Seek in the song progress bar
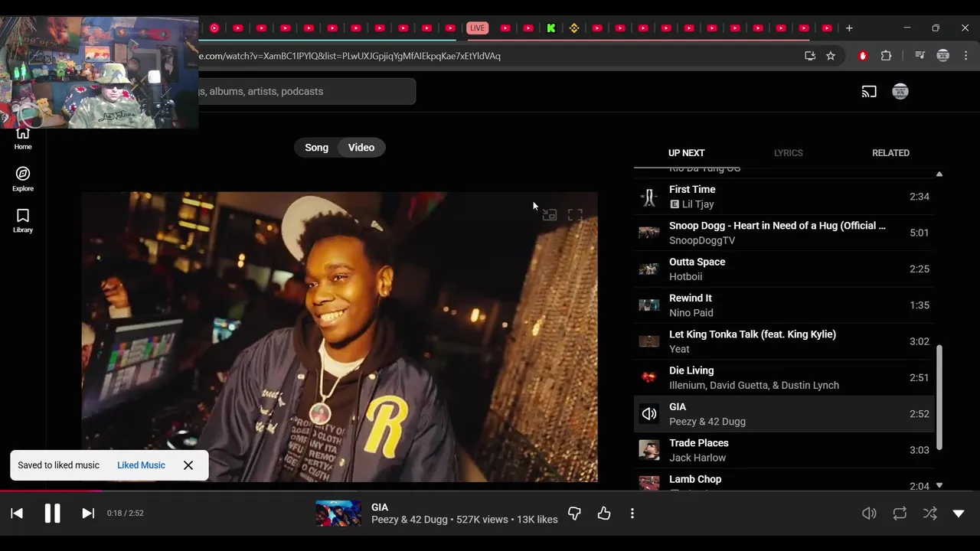Screen dimensions: 980x551 point(490,491)
